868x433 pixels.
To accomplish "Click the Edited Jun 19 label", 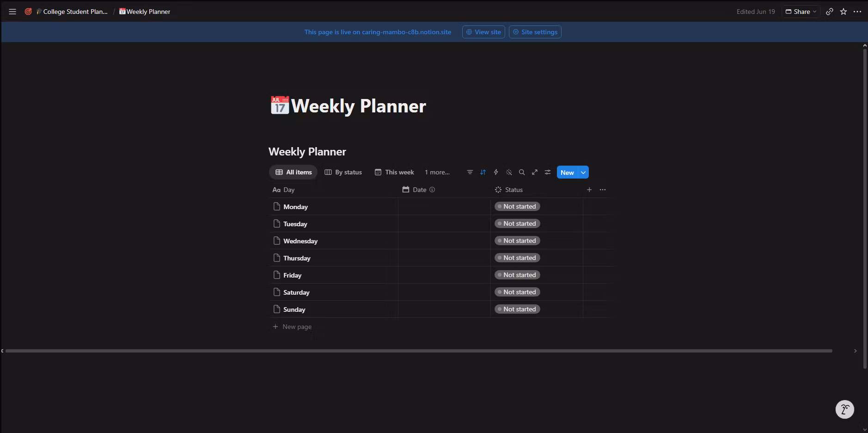I will (x=756, y=12).
